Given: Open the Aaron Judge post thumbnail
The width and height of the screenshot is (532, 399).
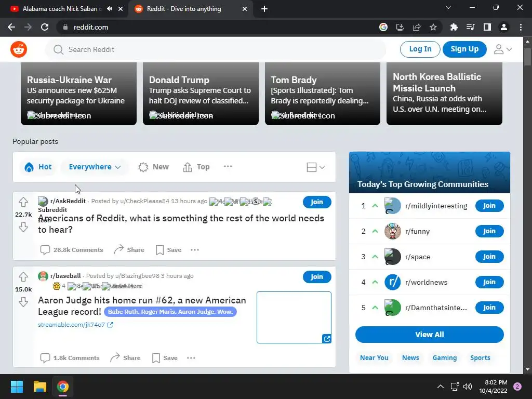Looking at the screenshot, I should pos(294,317).
